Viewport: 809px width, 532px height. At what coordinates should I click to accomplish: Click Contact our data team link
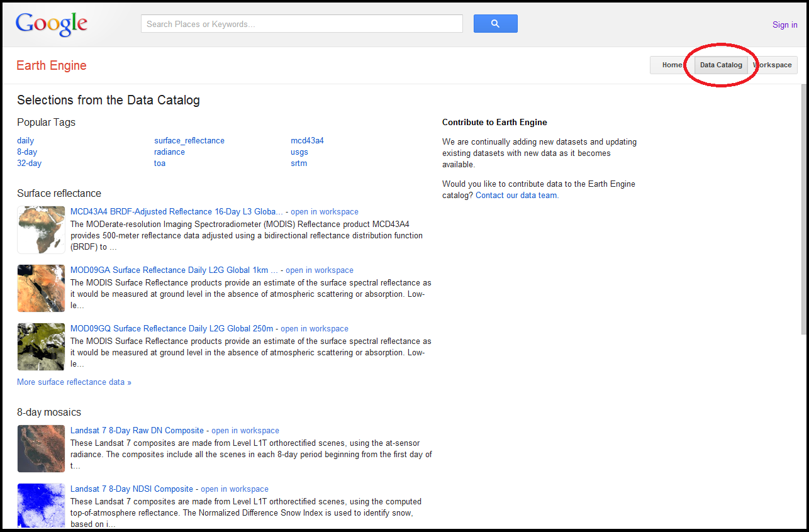tap(517, 196)
